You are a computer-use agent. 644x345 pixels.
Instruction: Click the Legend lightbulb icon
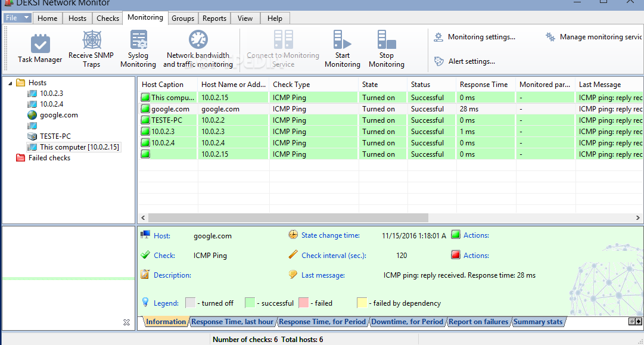(x=145, y=302)
